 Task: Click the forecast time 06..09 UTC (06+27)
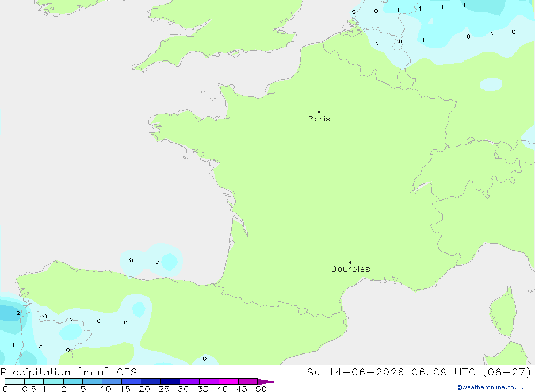pos(471,372)
